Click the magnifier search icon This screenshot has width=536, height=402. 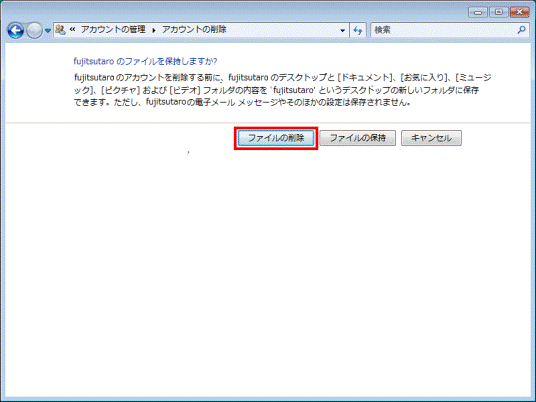tap(522, 30)
